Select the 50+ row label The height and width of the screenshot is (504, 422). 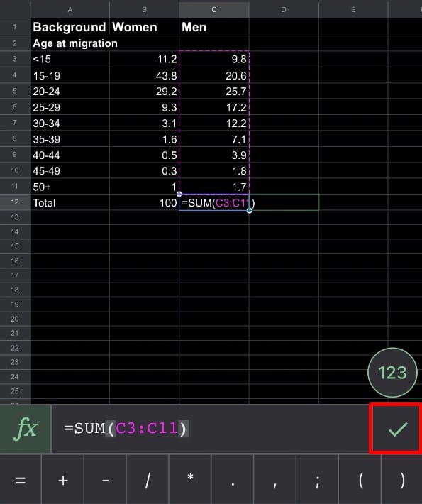(x=70, y=187)
